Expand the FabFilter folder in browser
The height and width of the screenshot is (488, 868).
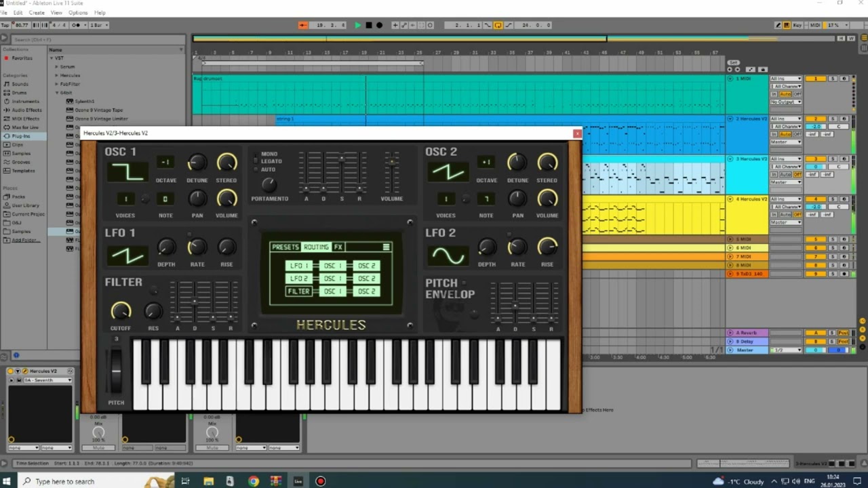pyautogui.click(x=57, y=84)
